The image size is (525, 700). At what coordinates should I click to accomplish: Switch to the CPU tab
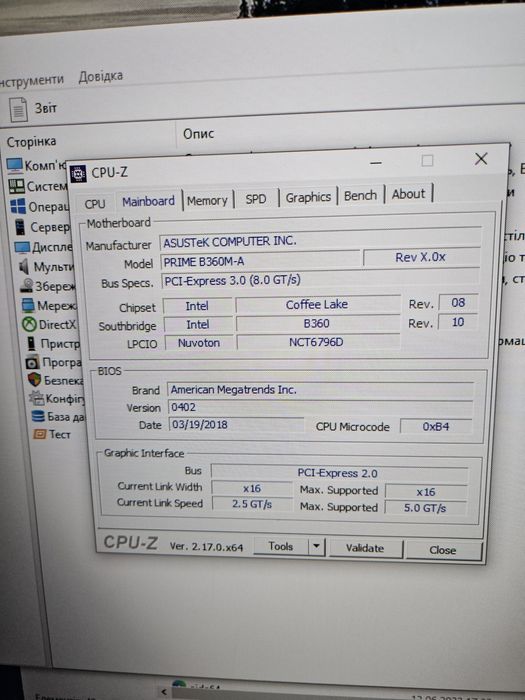click(x=95, y=204)
